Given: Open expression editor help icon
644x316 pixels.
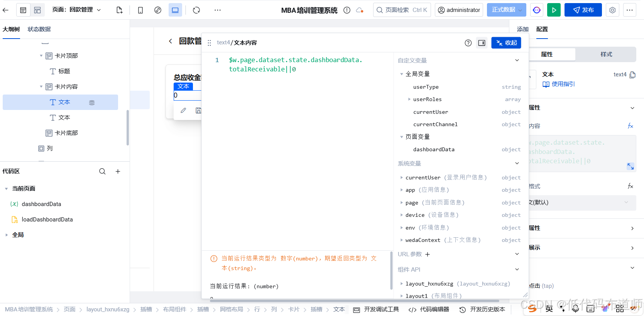Looking at the screenshot, I should coord(468,43).
